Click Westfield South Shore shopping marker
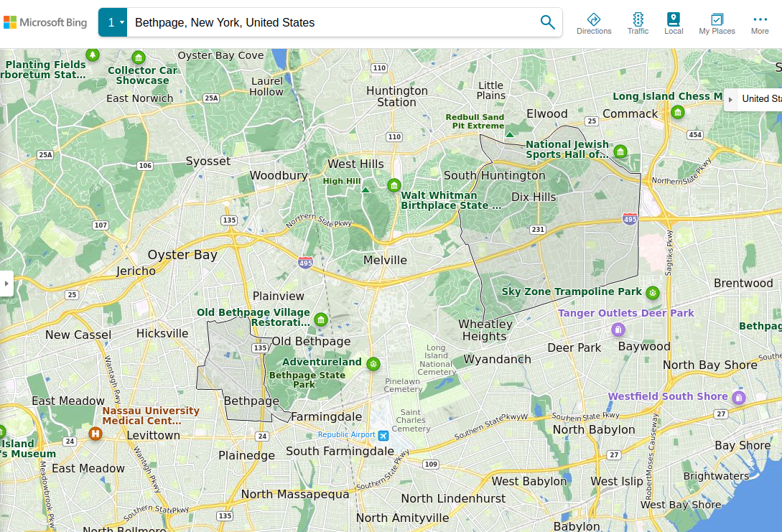Screen dimensions: 782x532 (739, 397)
